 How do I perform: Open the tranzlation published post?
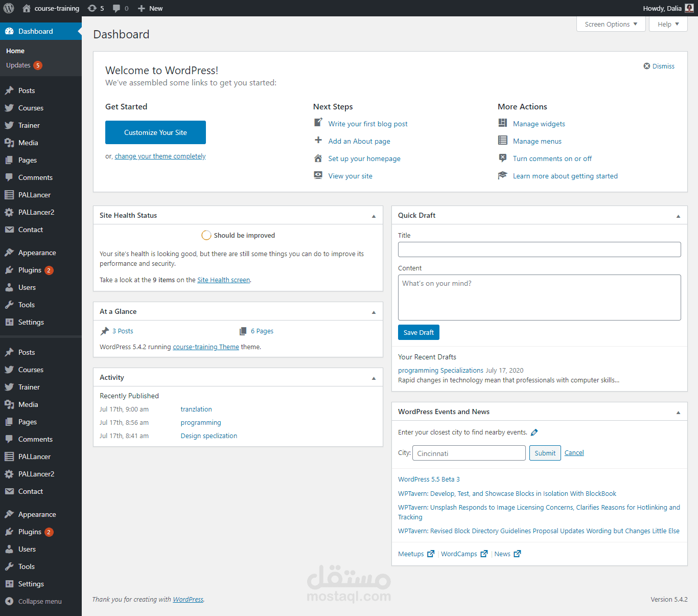pyautogui.click(x=196, y=409)
